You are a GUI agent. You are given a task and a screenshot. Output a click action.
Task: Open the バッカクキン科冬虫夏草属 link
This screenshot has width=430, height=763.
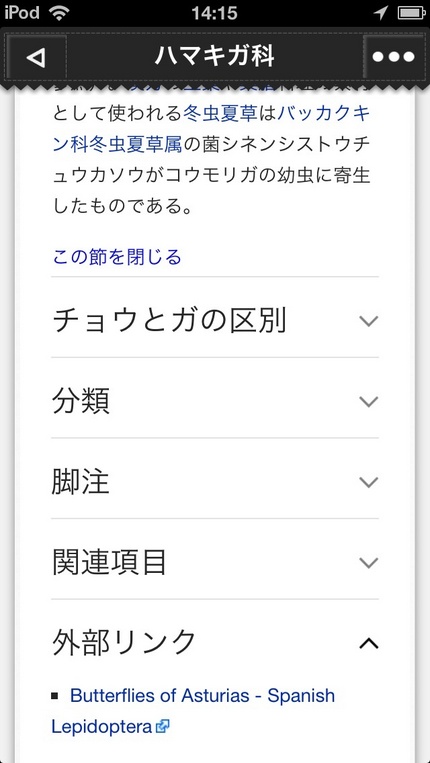coord(212,129)
